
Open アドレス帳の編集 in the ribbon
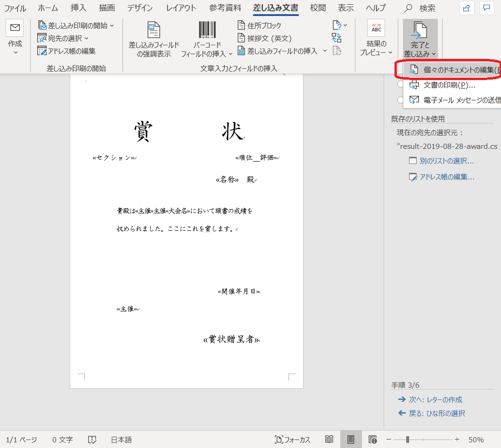pos(66,51)
